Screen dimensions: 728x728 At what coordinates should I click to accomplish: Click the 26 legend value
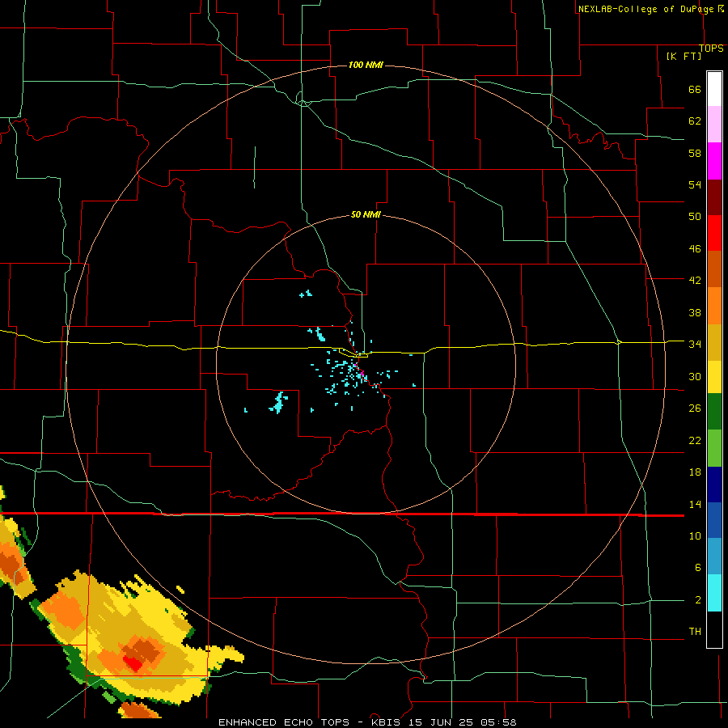(x=695, y=408)
